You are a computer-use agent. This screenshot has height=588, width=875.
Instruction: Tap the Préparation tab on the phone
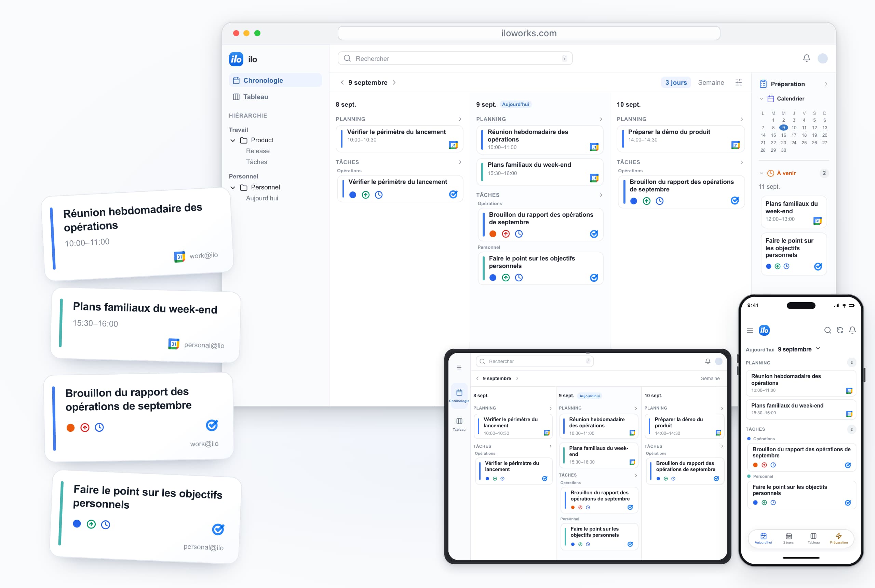point(839,538)
